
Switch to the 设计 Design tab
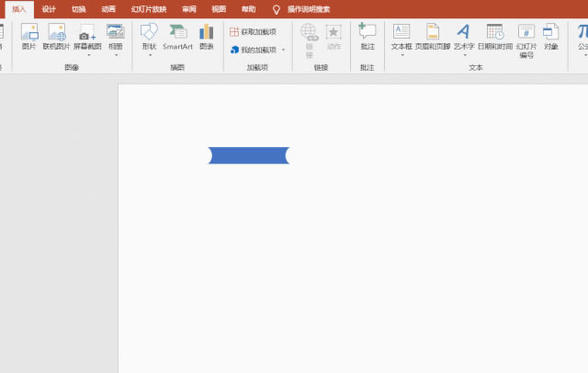pos(49,8)
